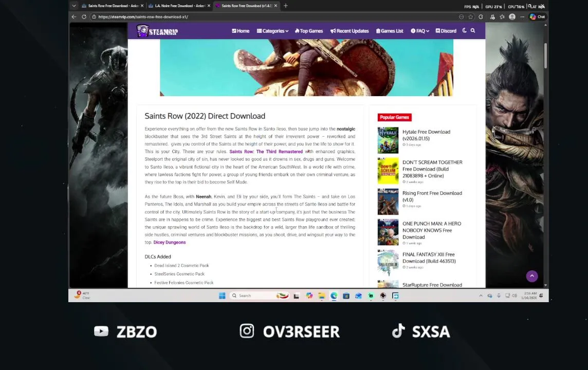The width and height of the screenshot is (588, 370).
Task: Open site search magnifier icon
Action: coord(473,30)
